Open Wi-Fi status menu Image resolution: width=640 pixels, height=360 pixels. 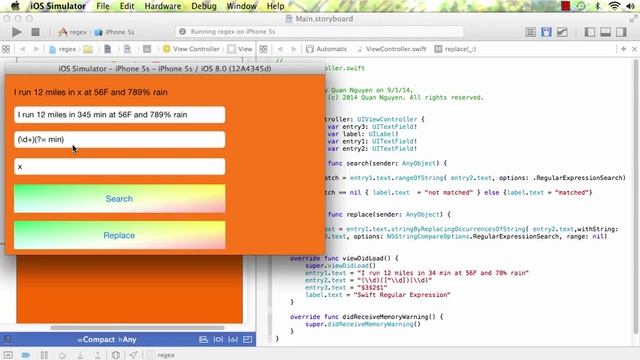tap(614, 6)
